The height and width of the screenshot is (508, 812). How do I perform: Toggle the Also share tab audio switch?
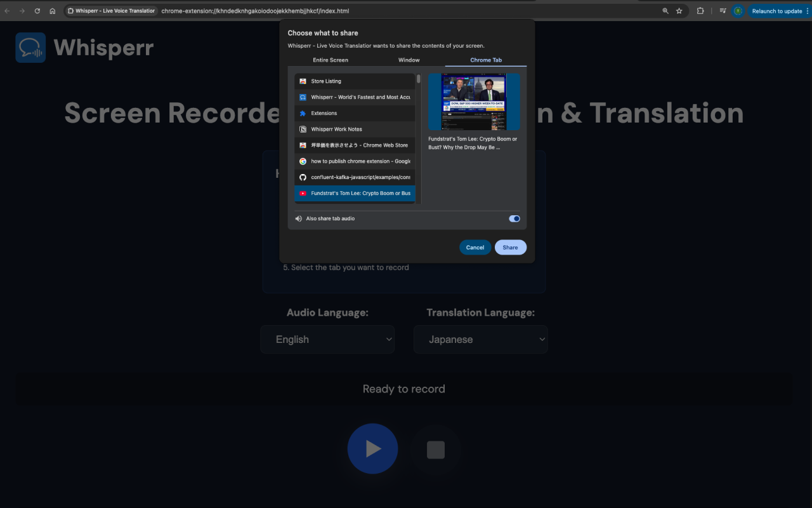[x=514, y=218]
